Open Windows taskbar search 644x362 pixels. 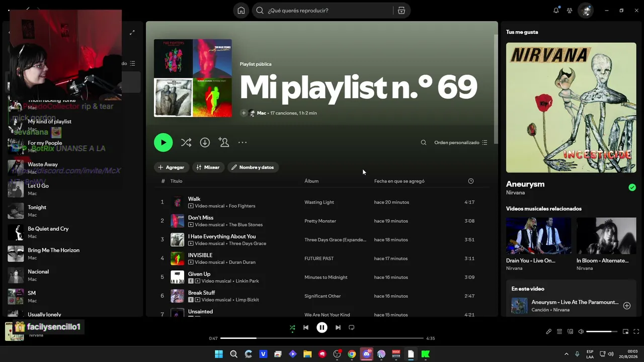tap(233, 354)
